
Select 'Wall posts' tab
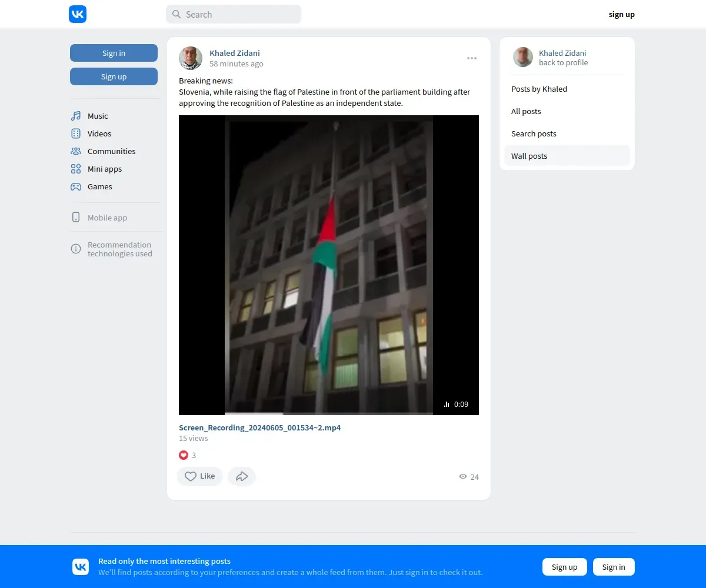(x=567, y=156)
